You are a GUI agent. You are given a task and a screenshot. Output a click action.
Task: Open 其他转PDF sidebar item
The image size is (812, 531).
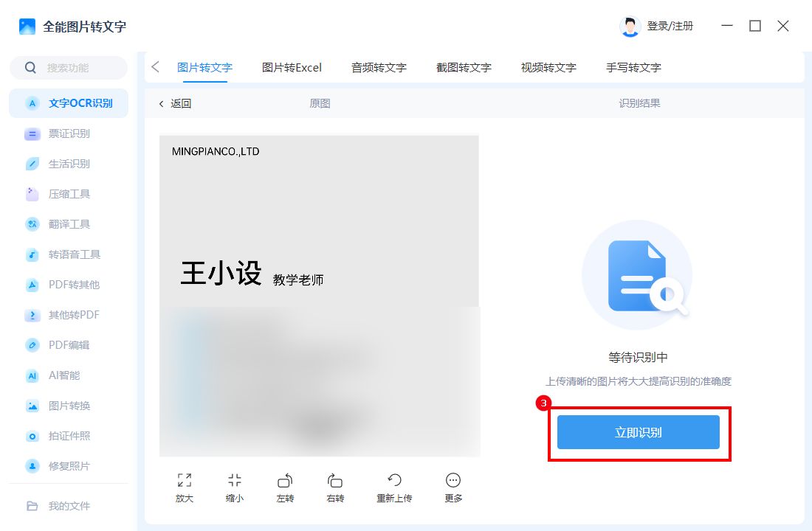point(69,315)
